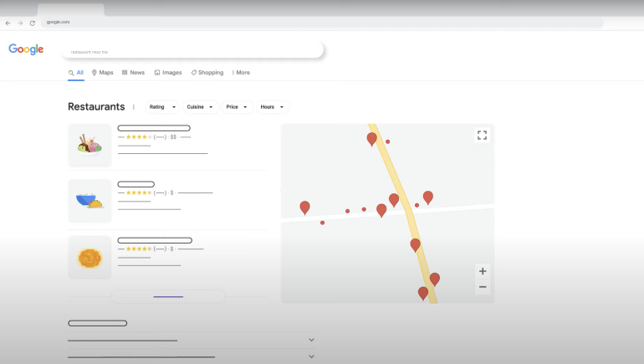The height and width of the screenshot is (364, 644).
Task: Open the Price filter dropdown
Action: 238,107
